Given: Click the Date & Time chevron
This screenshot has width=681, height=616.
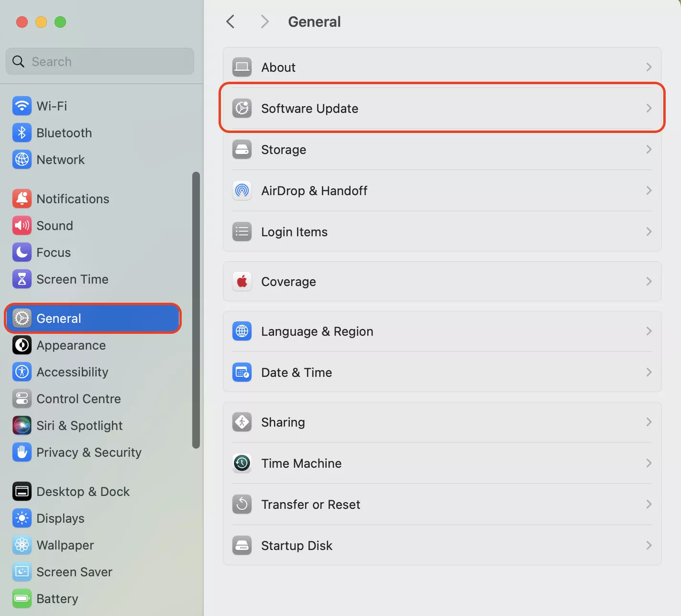Looking at the screenshot, I should click(x=649, y=372).
